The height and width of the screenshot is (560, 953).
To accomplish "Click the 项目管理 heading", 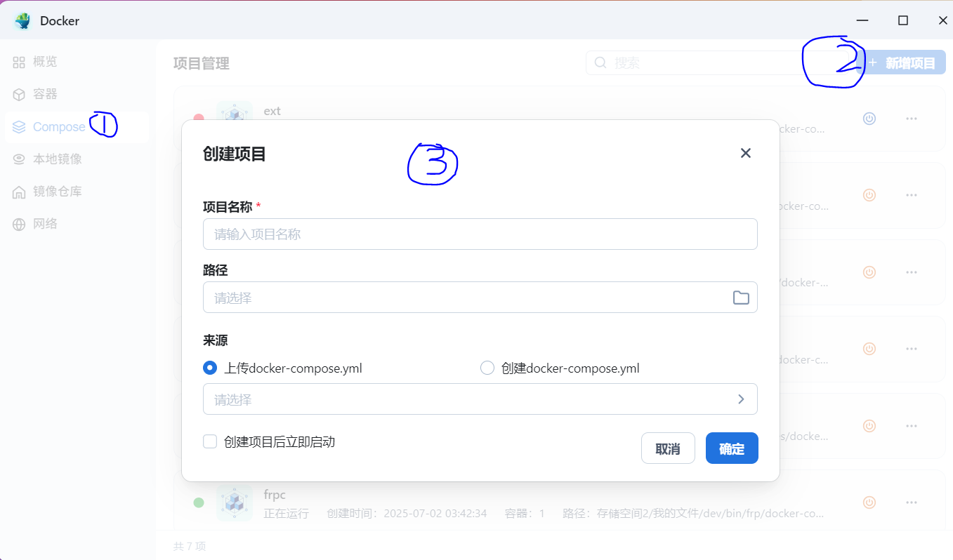I will tap(202, 63).
